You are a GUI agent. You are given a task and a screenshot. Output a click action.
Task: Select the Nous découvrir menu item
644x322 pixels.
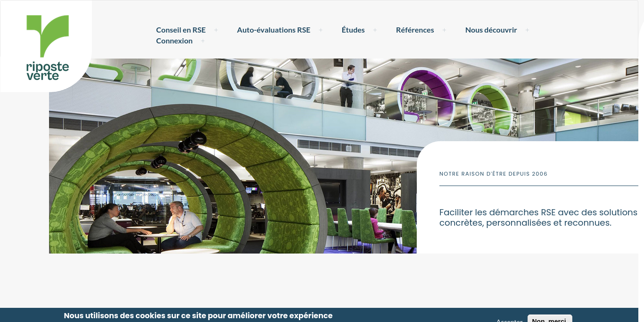click(491, 30)
